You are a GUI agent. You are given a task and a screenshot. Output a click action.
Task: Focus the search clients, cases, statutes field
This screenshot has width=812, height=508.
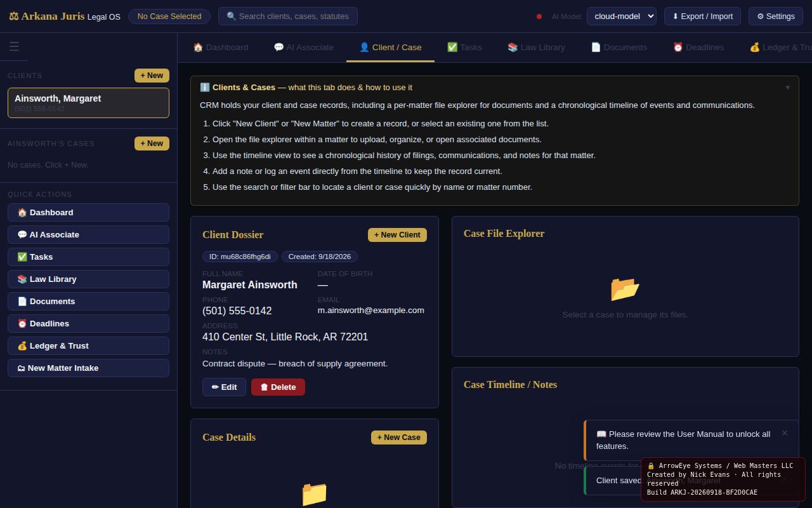288,16
